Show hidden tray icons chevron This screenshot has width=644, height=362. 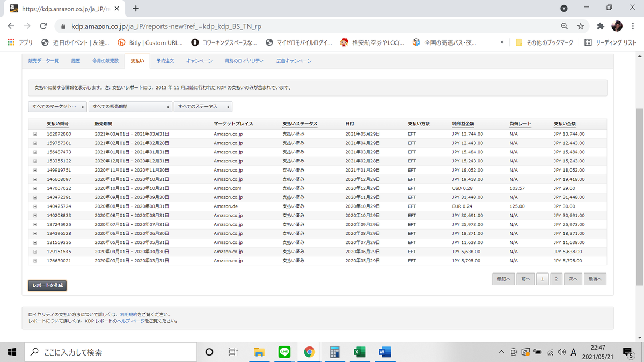pyautogui.click(x=501, y=352)
